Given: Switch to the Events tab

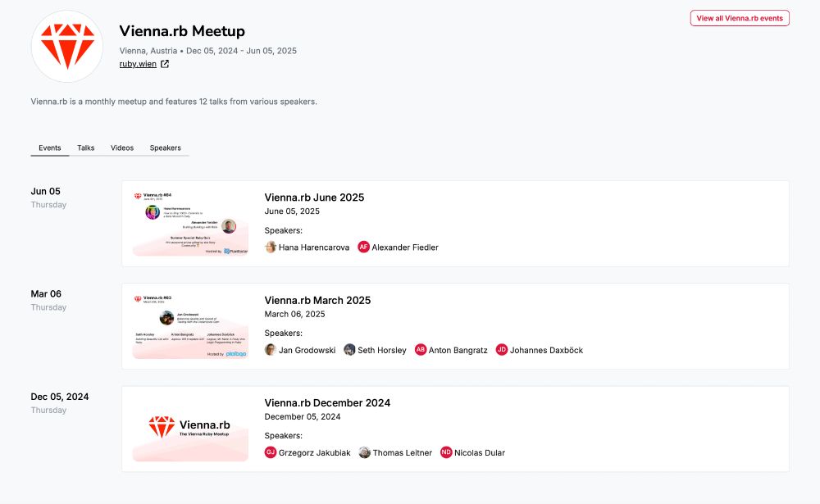Looking at the screenshot, I should click(50, 148).
